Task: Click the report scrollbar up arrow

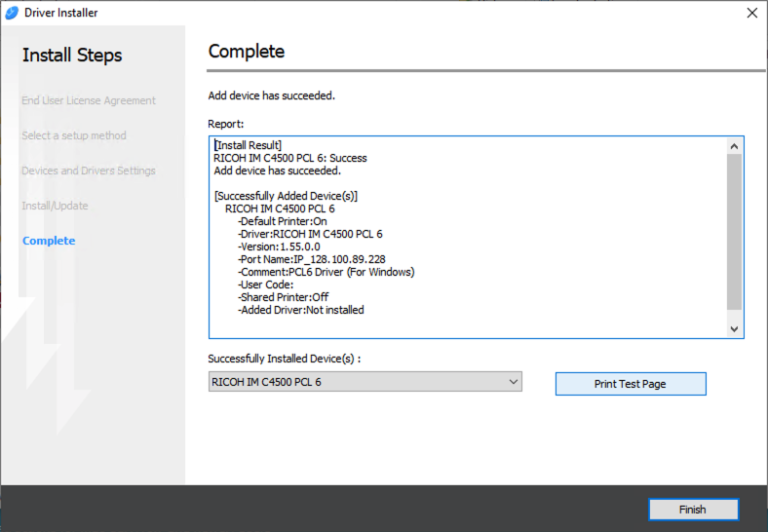Action: pyautogui.click(x=734, y=146)
